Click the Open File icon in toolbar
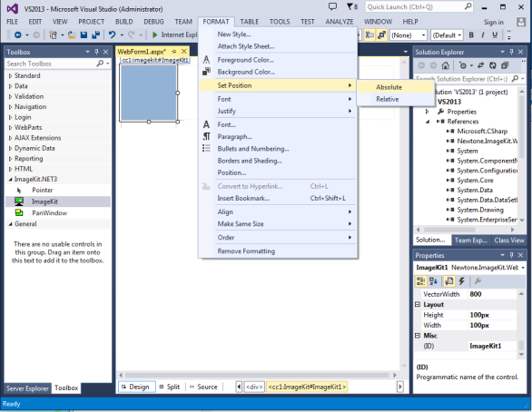The width and height of the screenshot is (532, 412). pos(72,34)
